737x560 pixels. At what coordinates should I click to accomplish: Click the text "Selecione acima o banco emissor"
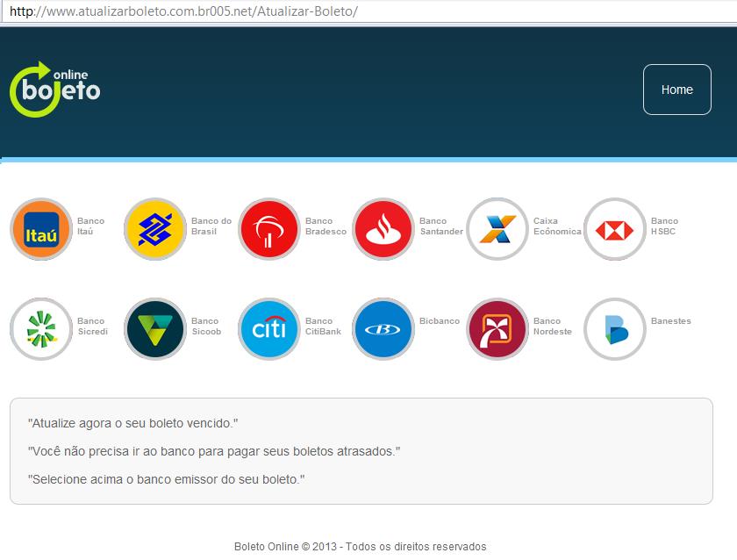coord(166,479)
